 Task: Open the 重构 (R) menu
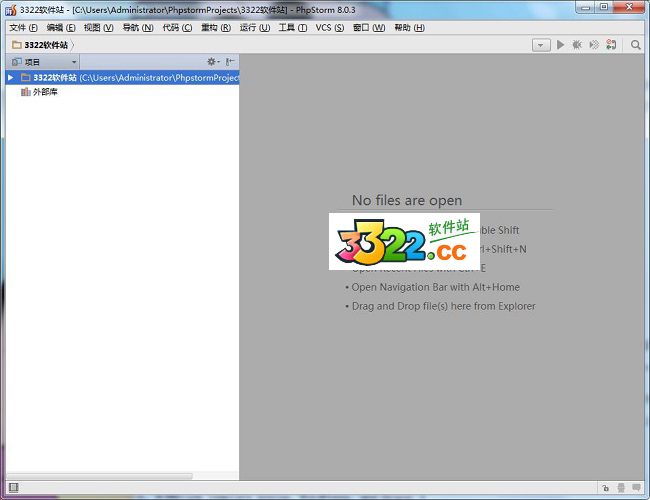tap(215, 28)
